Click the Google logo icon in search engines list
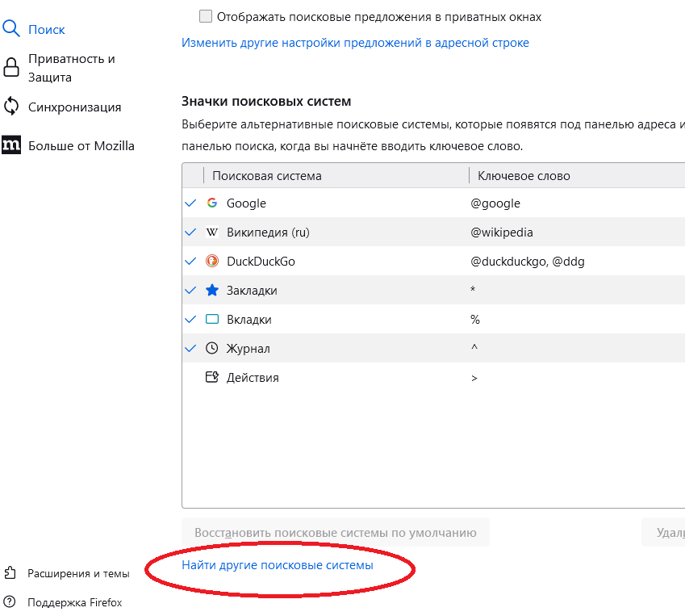Image resolution: width=685 pixels, height=616 pixels. (x=212, y=203)
